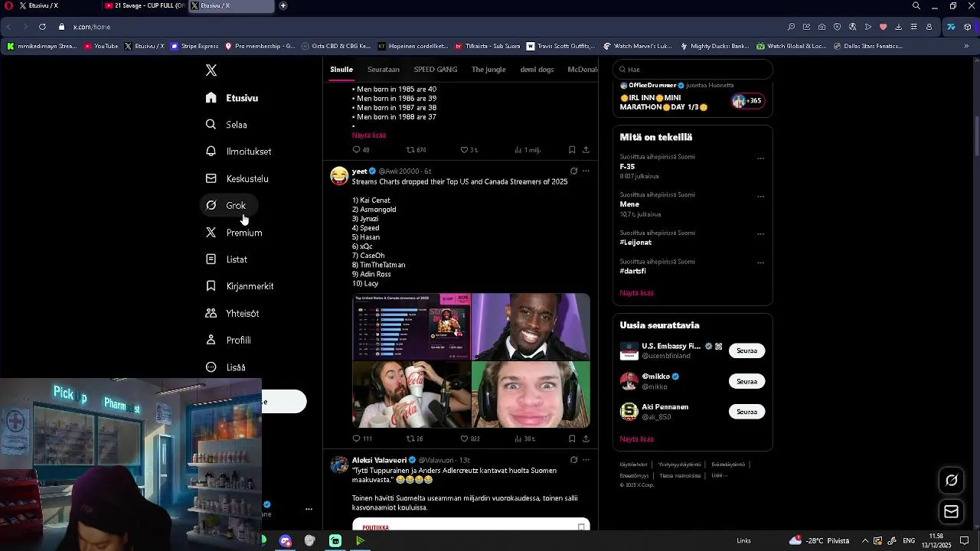Switch to Sinulle tab

click(x=341, y=70)
